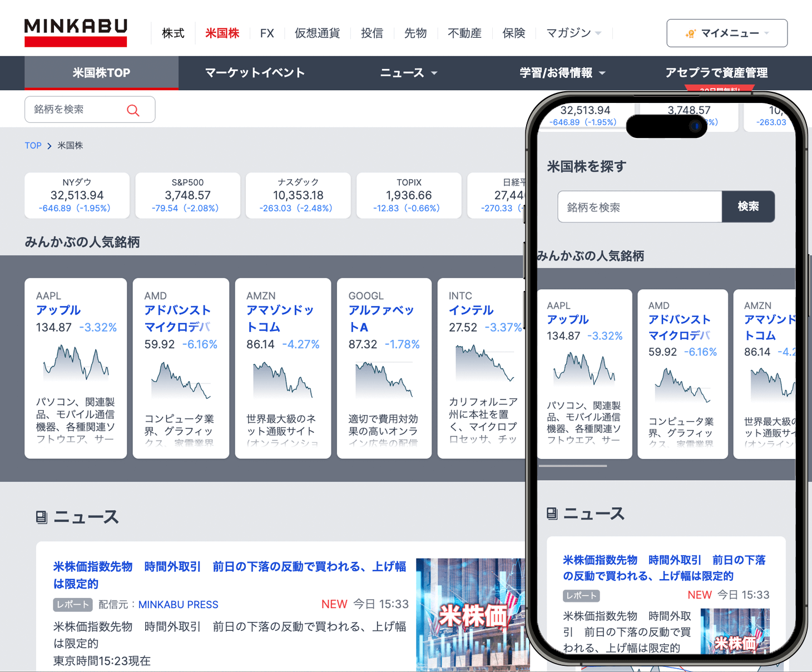Click the phone AAPL price chart
Viewport: 812px width, 672px height.
(585, 368)
